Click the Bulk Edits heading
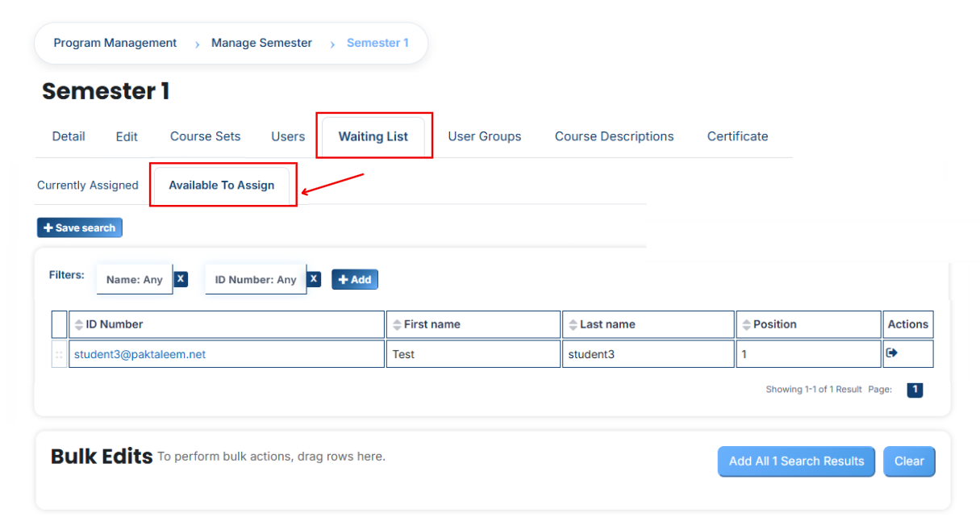 click(x=102, y=457)
